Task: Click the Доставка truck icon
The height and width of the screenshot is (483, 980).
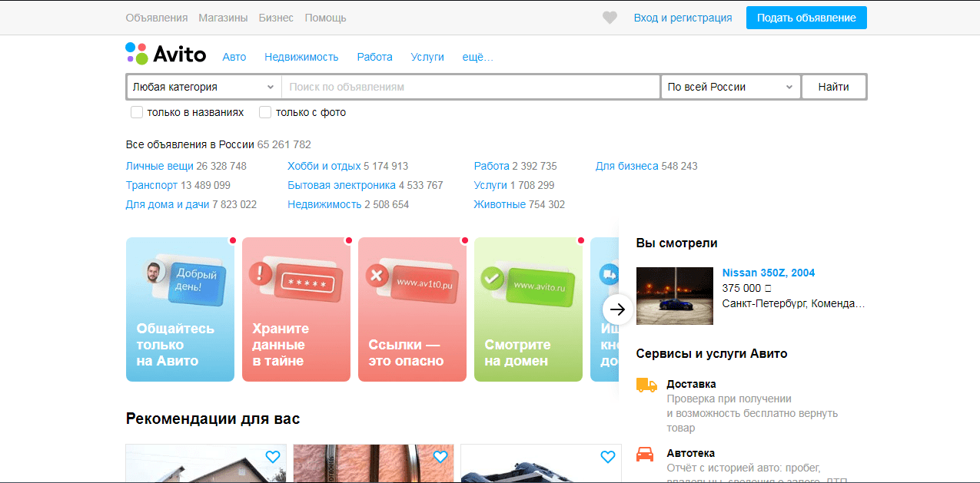Action: point(646,385)
